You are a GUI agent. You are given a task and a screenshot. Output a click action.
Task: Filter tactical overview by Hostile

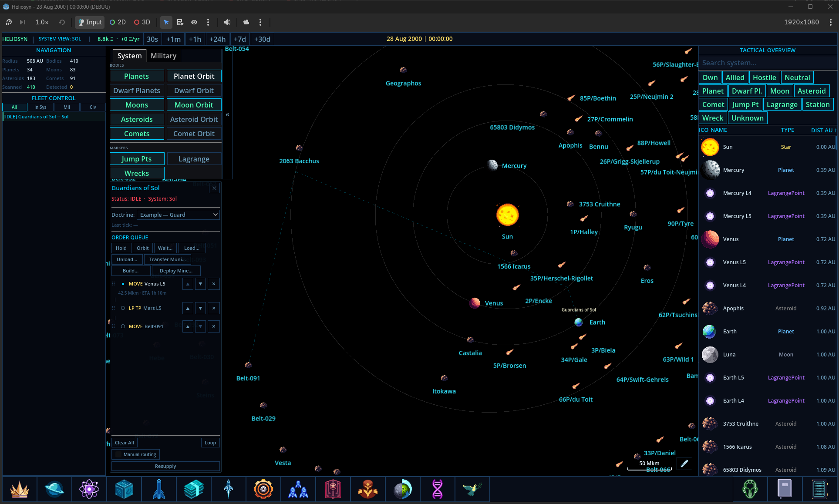(x=765, y=77)
